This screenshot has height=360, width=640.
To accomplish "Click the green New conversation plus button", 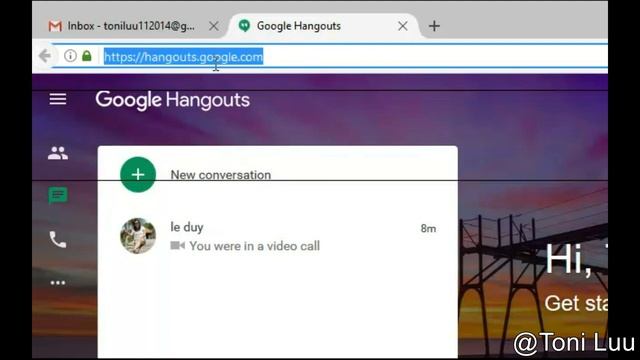I will pos(138,175).
